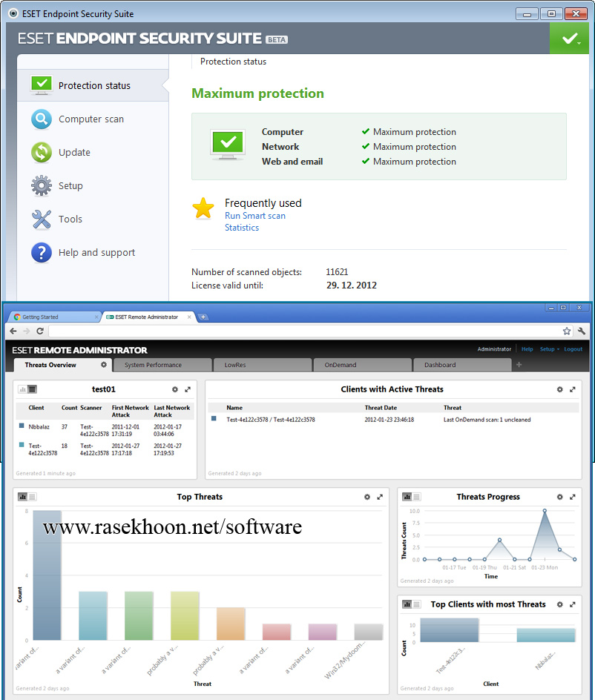Viewport: 595px width, 700px height.
Task: Open the Statistics link
Action: pyautogui.click(x=242, y=228)
